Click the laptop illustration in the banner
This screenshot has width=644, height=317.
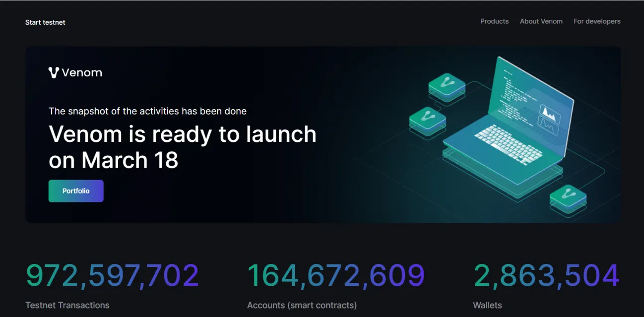point(508,129)
